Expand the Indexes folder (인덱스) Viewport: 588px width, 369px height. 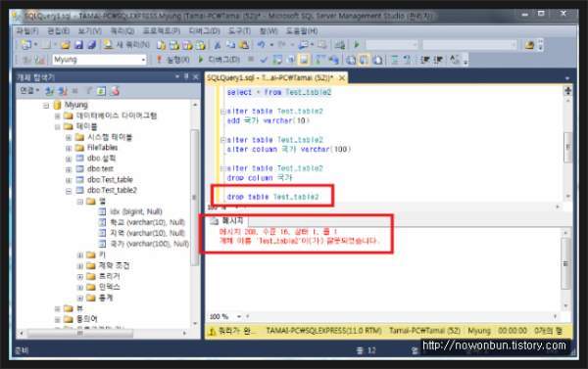(x=80, y=288)
